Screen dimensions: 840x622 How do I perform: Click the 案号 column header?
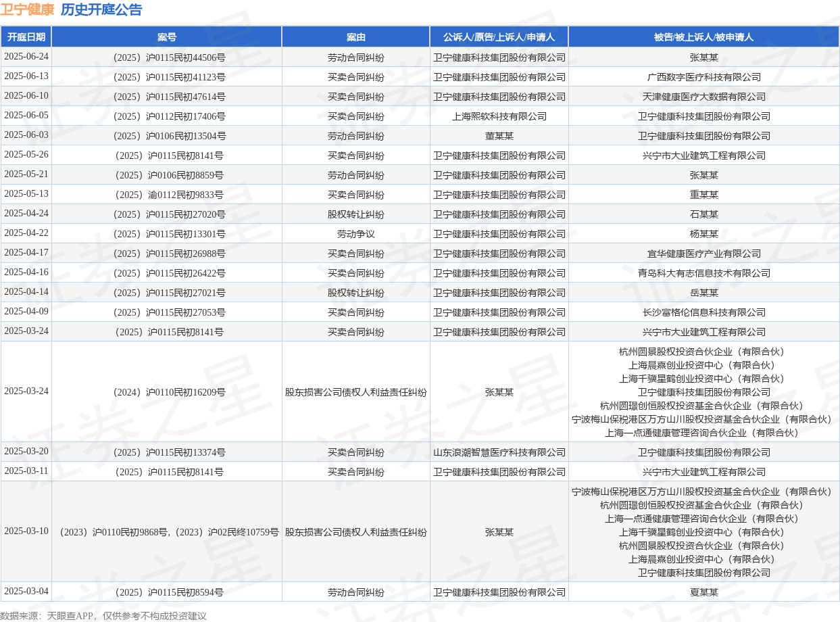click(167, 37)
